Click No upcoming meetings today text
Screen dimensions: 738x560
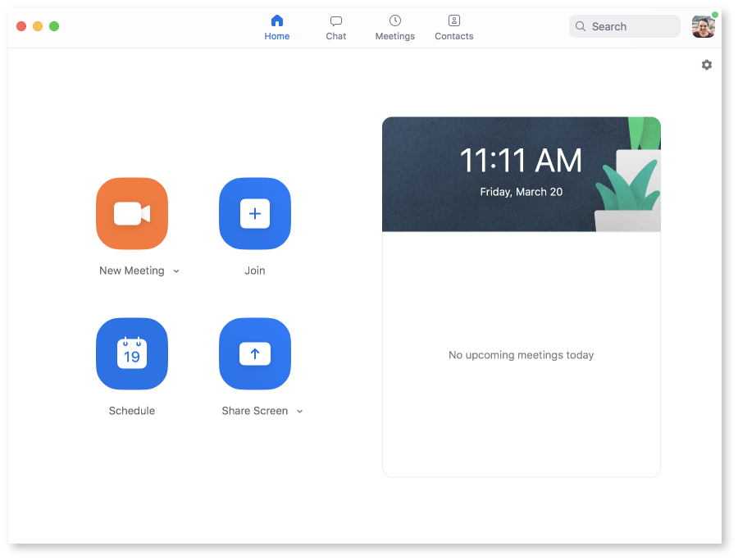click(521, 355)
